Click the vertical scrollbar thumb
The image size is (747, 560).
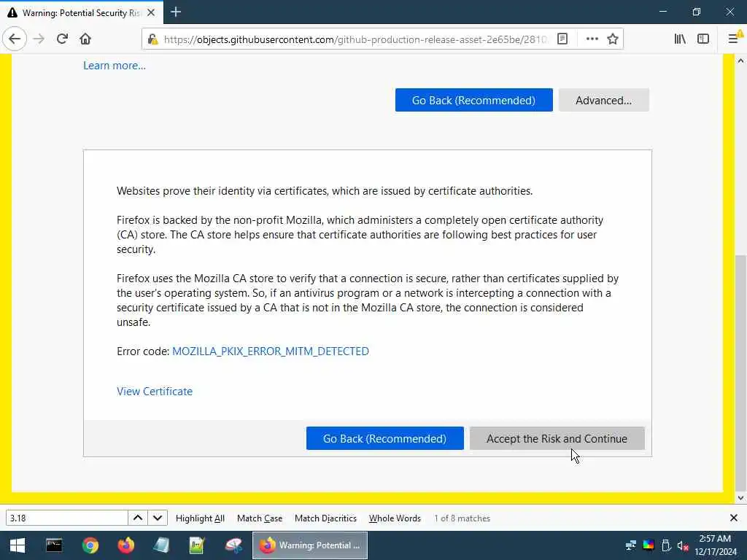740,373
